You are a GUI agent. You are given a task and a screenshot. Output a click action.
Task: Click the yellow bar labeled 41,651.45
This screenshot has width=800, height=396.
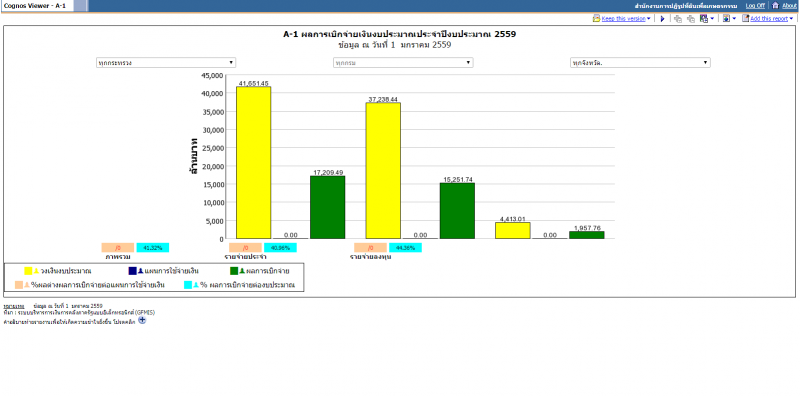pos(254,162)
